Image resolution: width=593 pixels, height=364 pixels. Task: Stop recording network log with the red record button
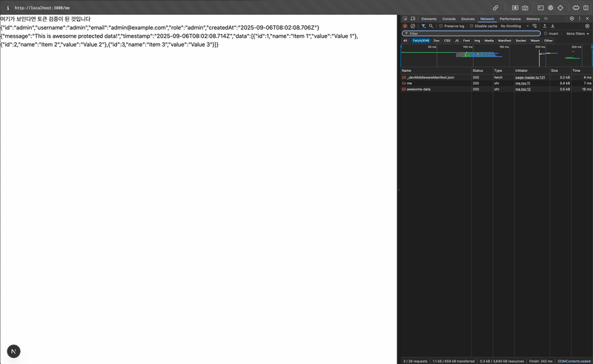(x=405, y=26)
